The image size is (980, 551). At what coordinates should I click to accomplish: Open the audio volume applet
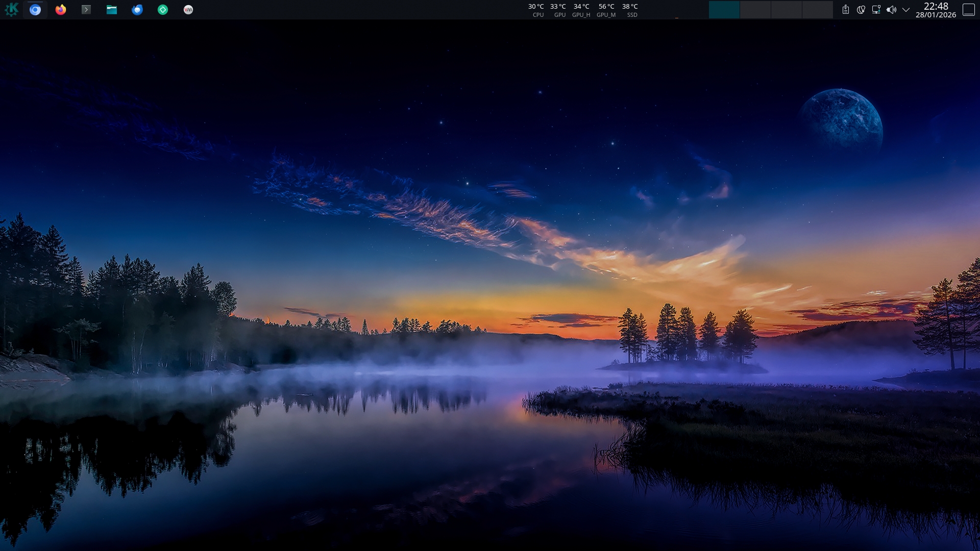891,10
